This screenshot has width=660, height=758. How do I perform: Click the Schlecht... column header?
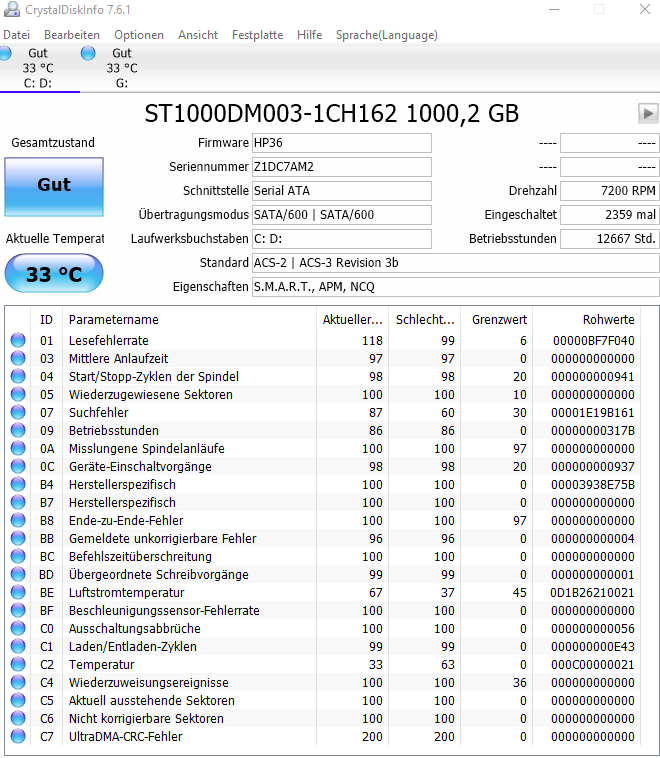pos(425,320)
